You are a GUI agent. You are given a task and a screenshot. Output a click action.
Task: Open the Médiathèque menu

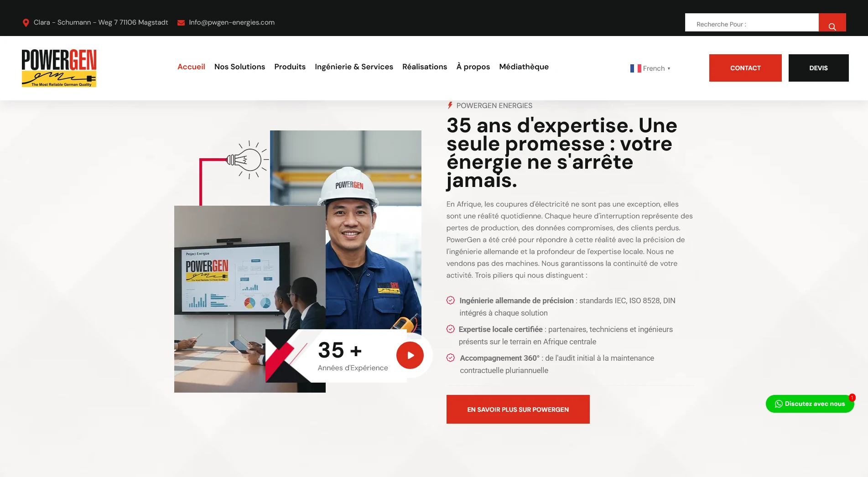click(524, 67)
